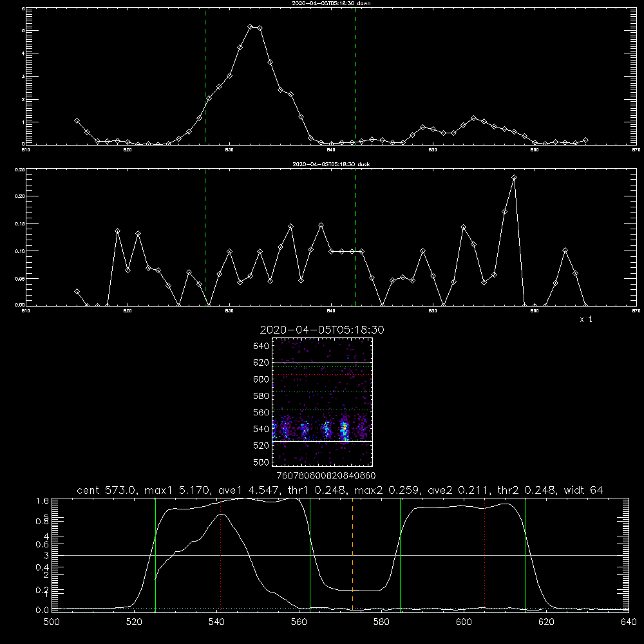Click the dusk plot title text
The width and height of the screenshot is (644, 644).
tap(331, 164)
